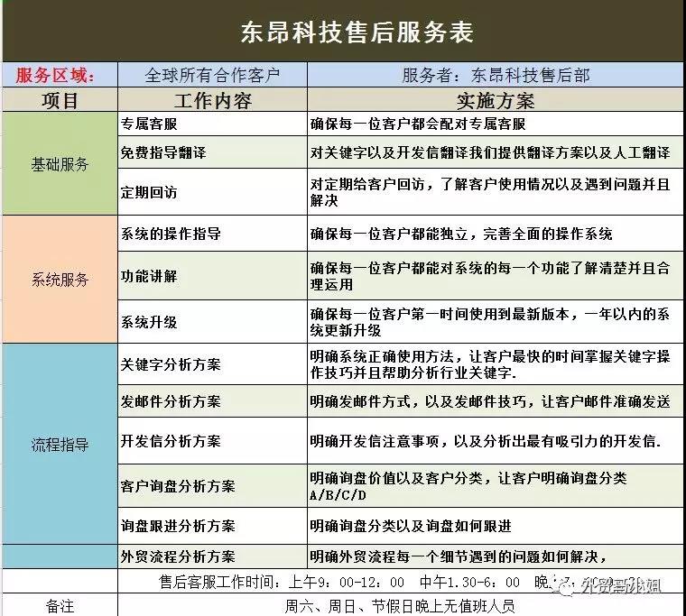Select the note 周六、周日、节假日晚上无值班人员

400,605
